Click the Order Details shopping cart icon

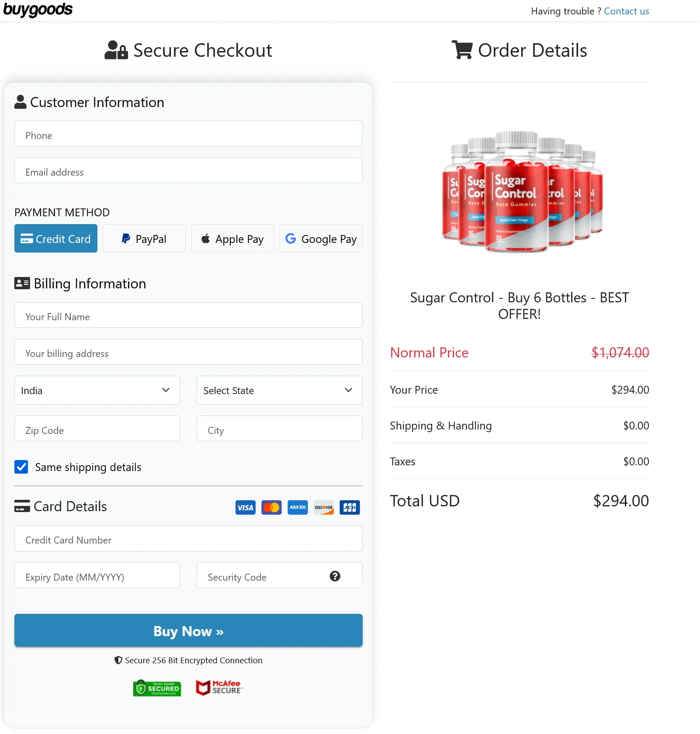click(462, 50)
